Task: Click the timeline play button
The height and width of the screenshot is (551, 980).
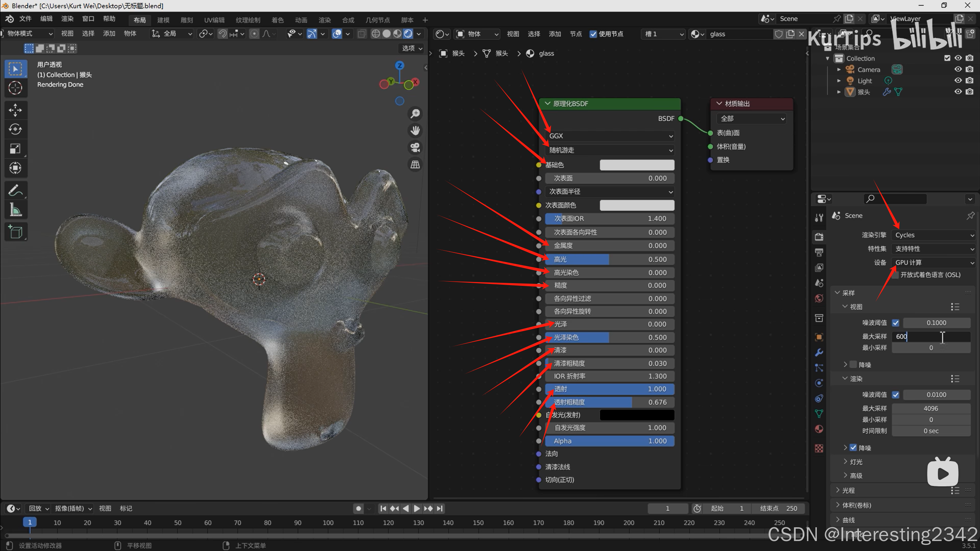Action: click(x=417, y=509)
